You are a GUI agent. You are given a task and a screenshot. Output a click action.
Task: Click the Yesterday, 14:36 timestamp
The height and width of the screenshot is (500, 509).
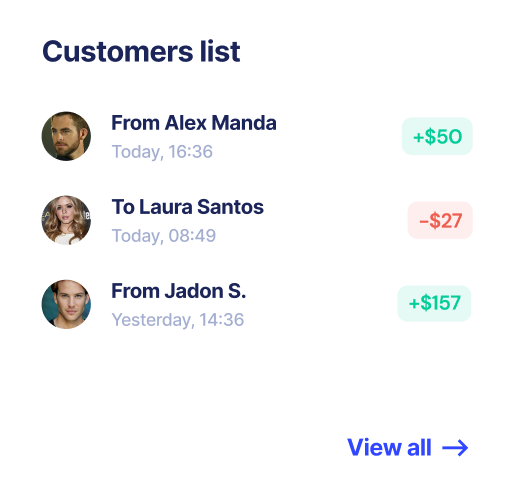(x=178, y=320)
